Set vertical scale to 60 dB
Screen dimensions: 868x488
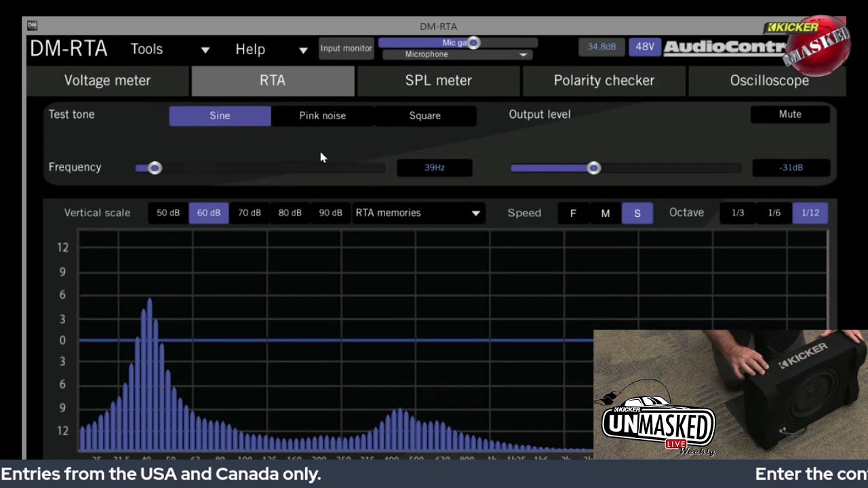click(209, 213)
